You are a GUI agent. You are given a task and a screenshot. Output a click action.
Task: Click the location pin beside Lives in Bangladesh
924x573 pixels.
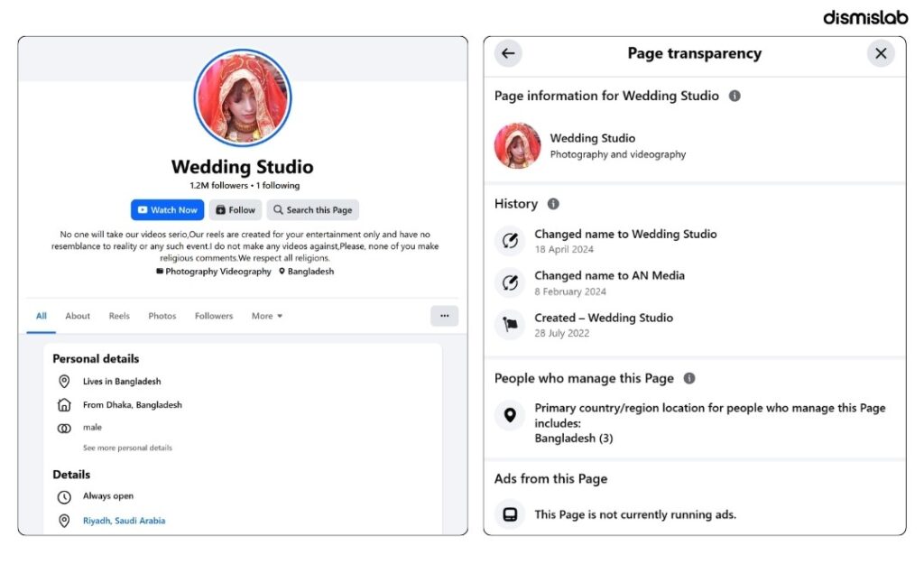pyautogui.click(x=64, y=382)
